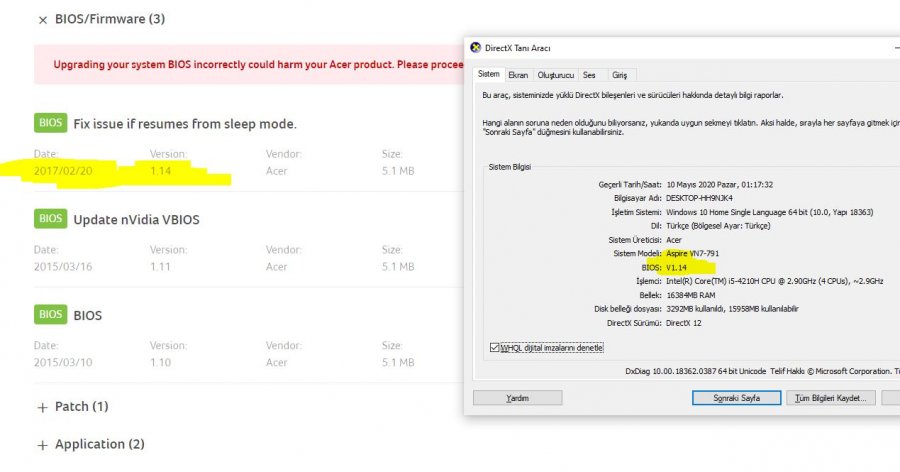Click BIOS badge beside sleep mode fix

(x=51, y=123)
